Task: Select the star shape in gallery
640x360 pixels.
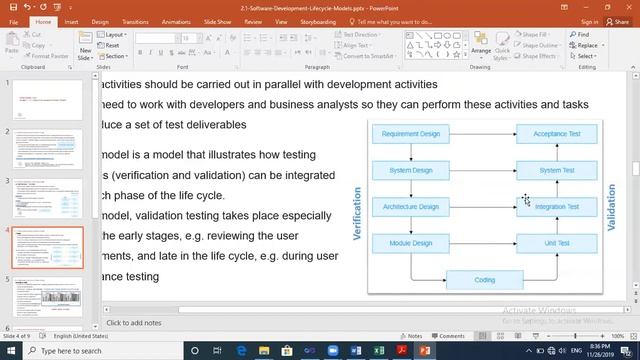Action: coord(456,54)
